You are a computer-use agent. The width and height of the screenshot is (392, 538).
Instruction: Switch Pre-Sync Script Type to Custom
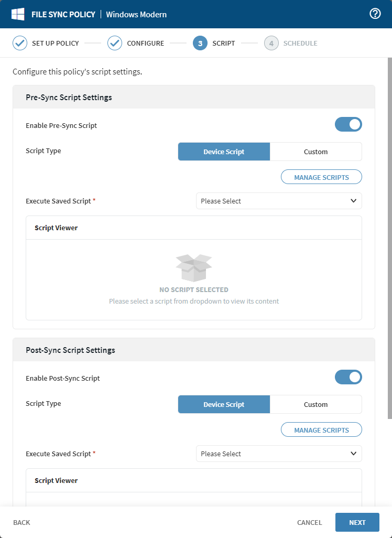tap(315, 152)
